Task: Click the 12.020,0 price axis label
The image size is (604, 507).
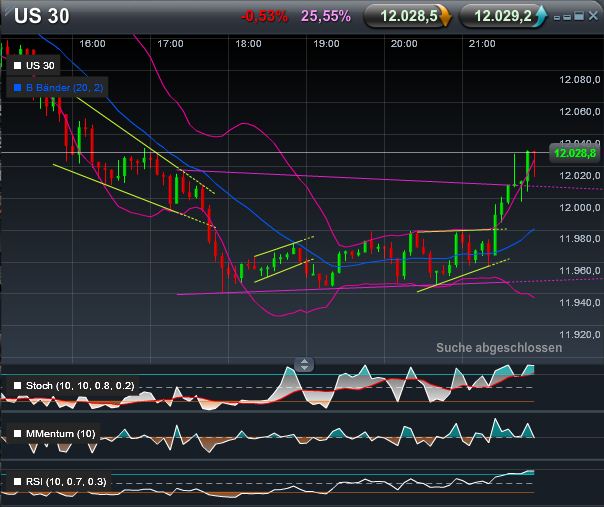Action: pos(580,176)
